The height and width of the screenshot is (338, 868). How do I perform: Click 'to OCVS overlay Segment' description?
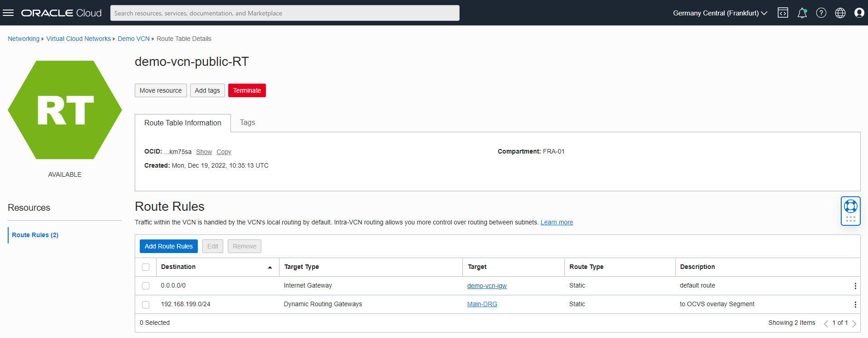coord(717,304)
